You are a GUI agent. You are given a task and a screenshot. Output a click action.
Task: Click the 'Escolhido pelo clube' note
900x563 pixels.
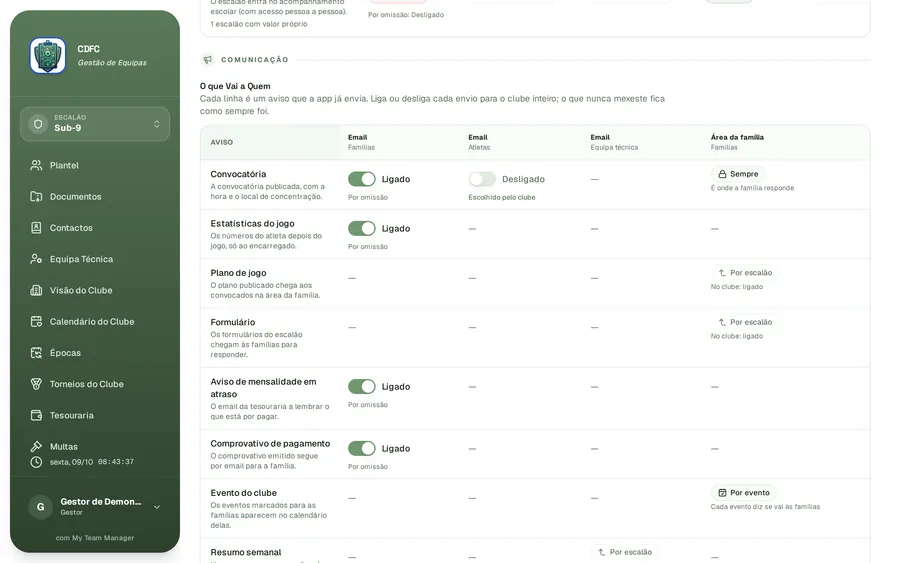[x=502, y=197]
